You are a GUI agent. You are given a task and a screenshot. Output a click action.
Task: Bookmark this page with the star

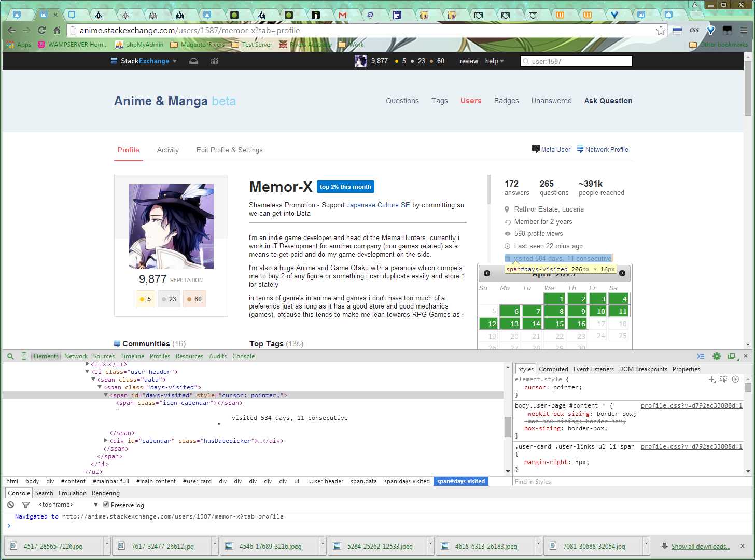661,31
